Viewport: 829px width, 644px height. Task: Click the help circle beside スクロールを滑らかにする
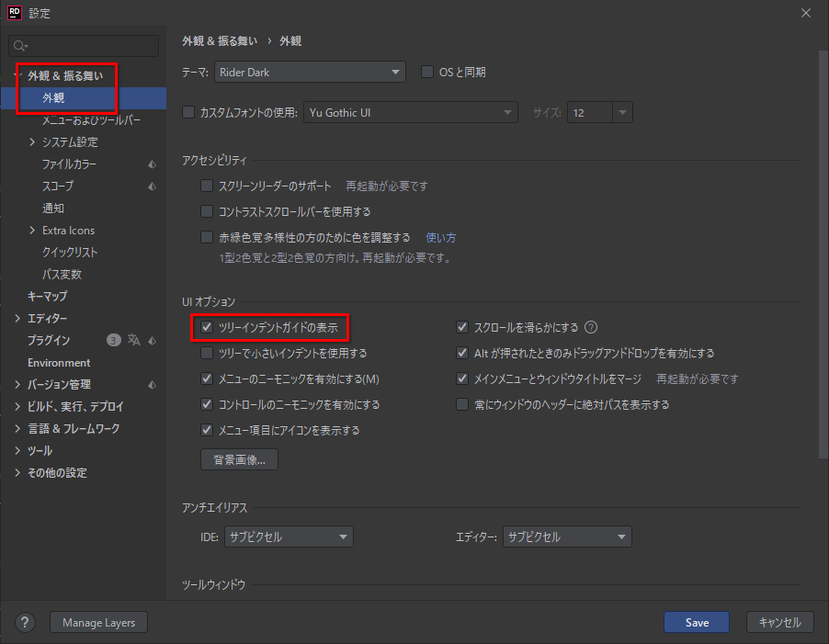[591, 326]
